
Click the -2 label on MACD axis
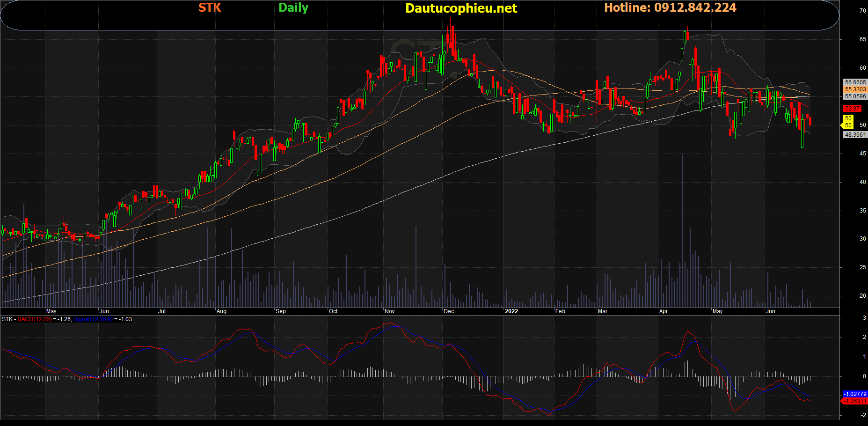[x=863, y=416]
